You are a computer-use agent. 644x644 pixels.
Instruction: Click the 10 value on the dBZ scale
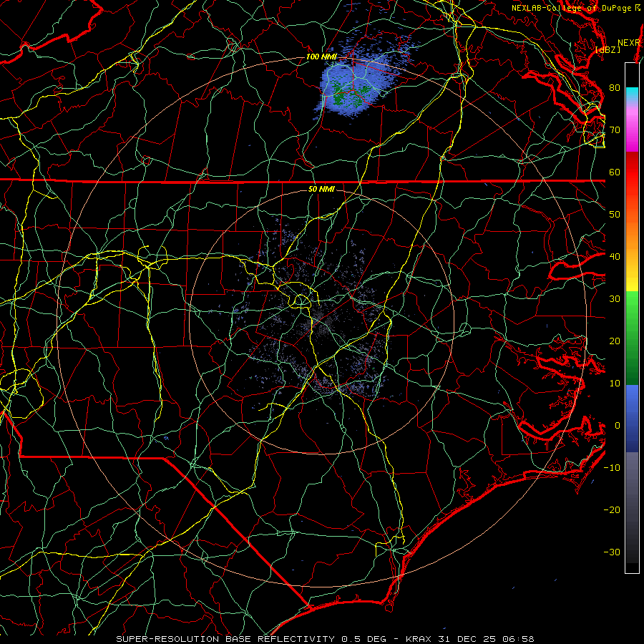tap(615, 384)
